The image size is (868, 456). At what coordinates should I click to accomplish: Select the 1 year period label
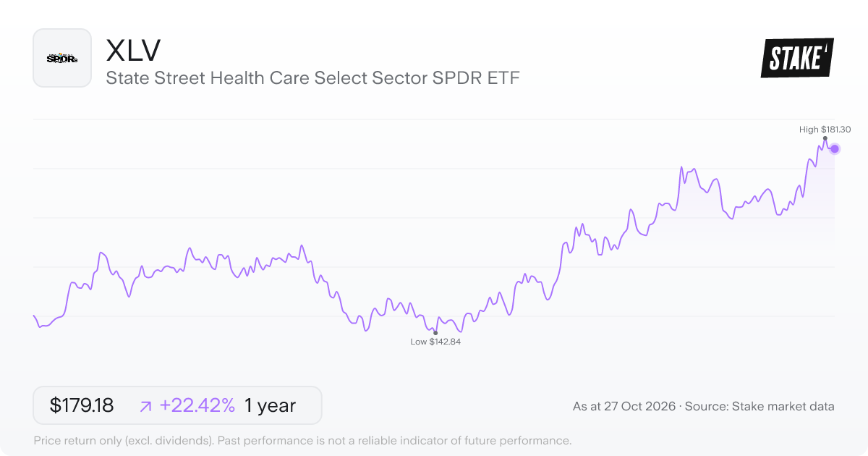point(270,406)
